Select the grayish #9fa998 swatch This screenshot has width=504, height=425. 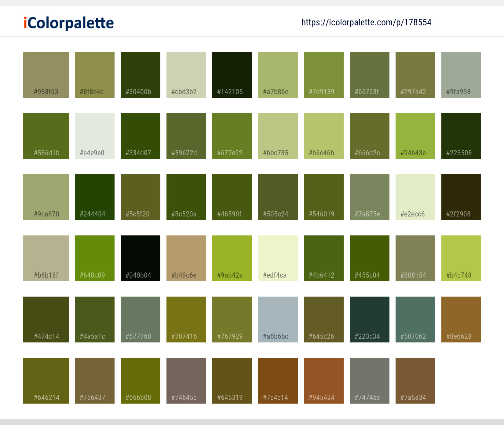(x=461, y=75)
